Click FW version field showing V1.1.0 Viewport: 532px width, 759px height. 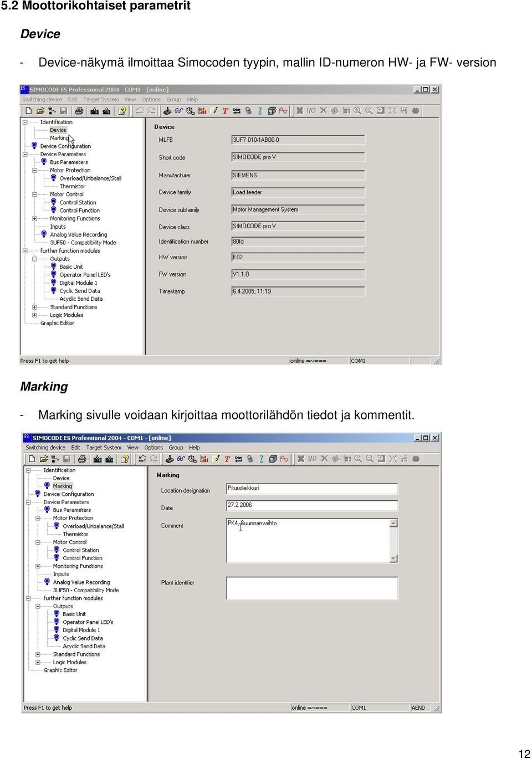[x=298, y=274]
